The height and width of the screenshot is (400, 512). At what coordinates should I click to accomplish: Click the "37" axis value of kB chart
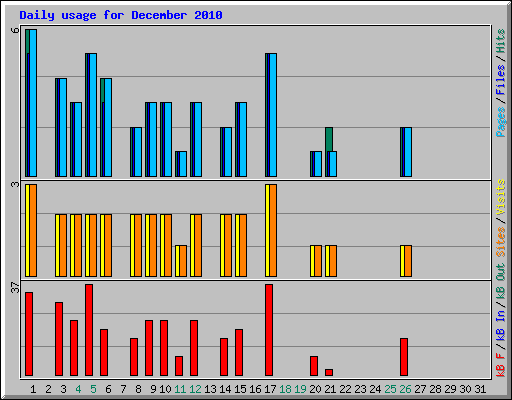(x=15, y=287)
